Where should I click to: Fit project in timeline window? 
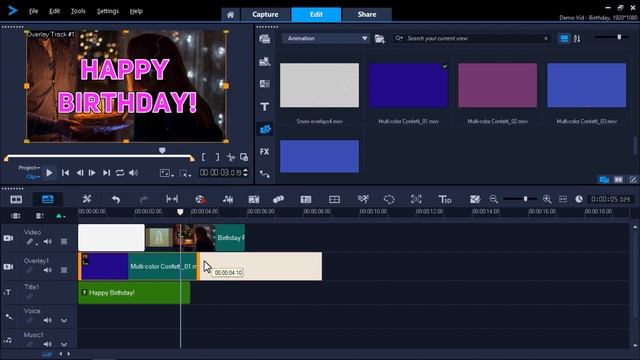pyautogui.click(x=563, y=199)
